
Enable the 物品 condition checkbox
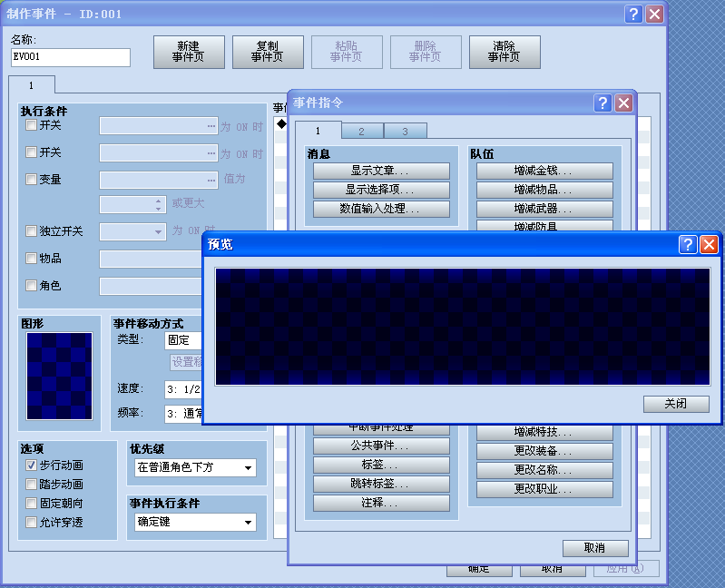pyautogui.click(x=31, y=258)
